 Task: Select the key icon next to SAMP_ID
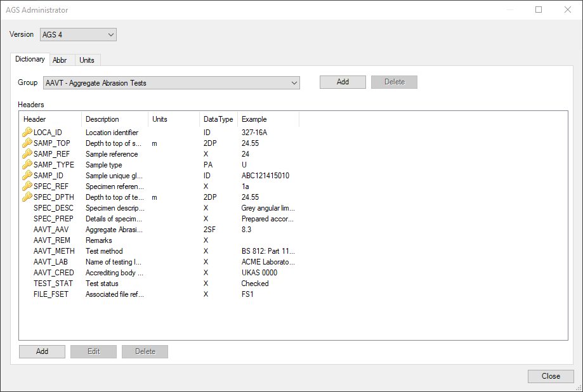pyautogui.click(x=27, y=175)
